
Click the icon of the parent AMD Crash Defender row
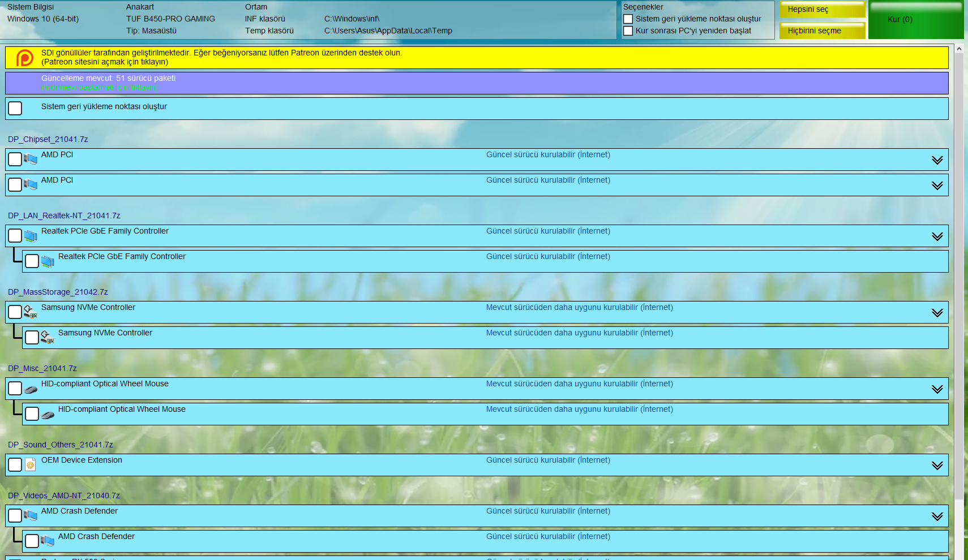click(31, 516)
